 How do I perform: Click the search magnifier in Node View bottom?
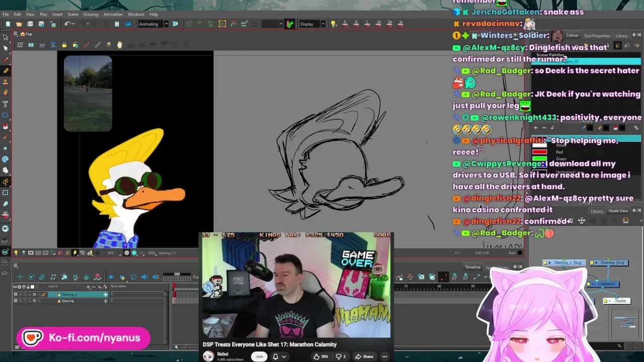619,346
